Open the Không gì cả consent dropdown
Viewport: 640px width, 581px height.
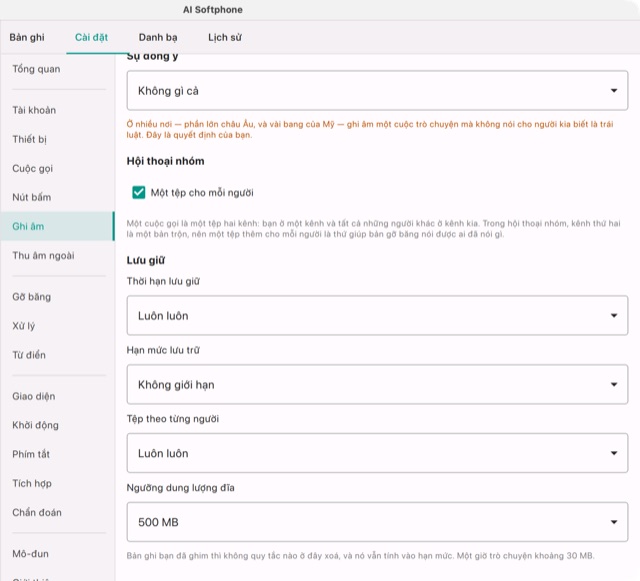(377, 90)
